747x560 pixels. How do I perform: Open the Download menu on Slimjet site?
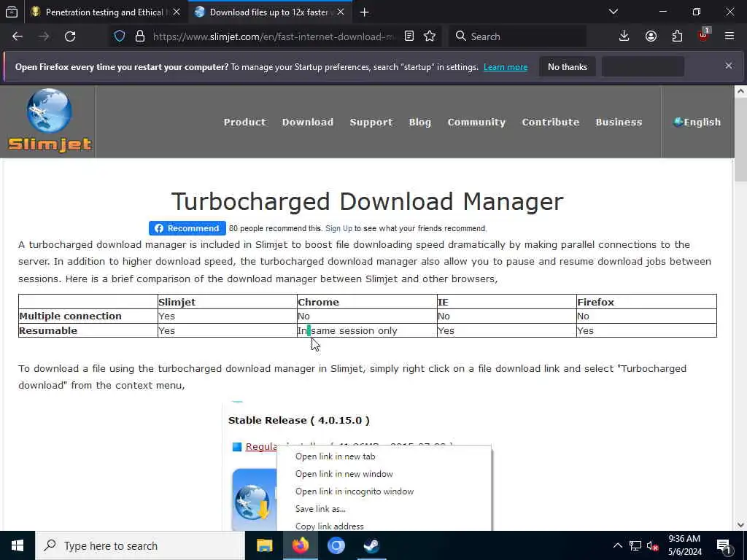coord(308,122)
